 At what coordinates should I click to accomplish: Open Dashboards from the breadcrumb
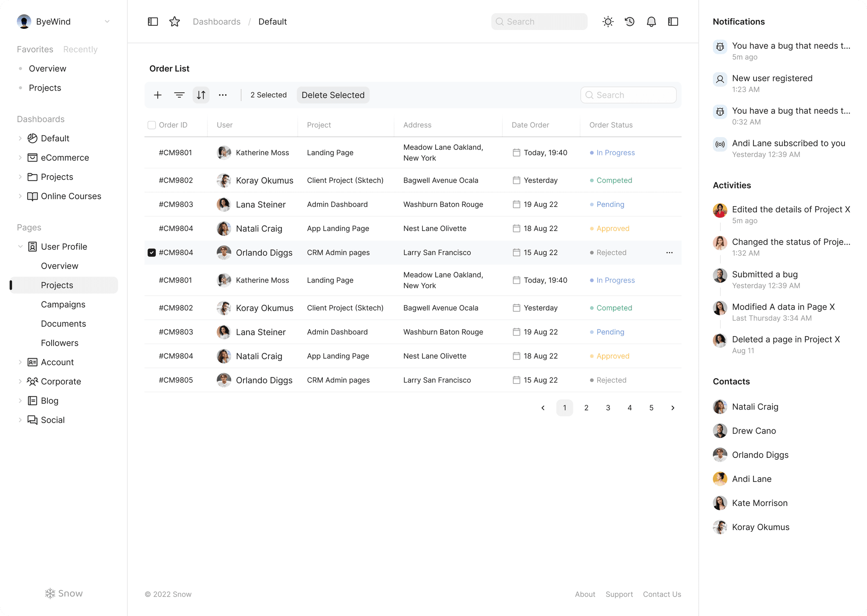coord(217,21)
